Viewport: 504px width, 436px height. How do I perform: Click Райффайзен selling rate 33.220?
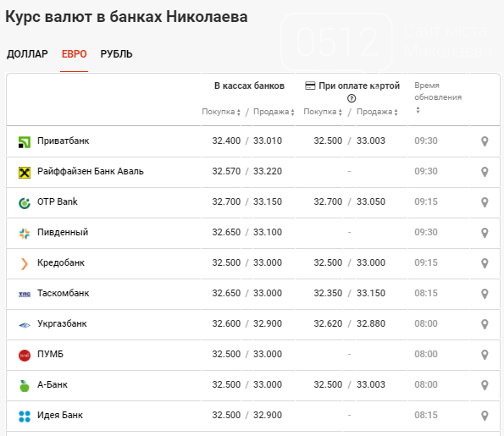click(268, 171)
